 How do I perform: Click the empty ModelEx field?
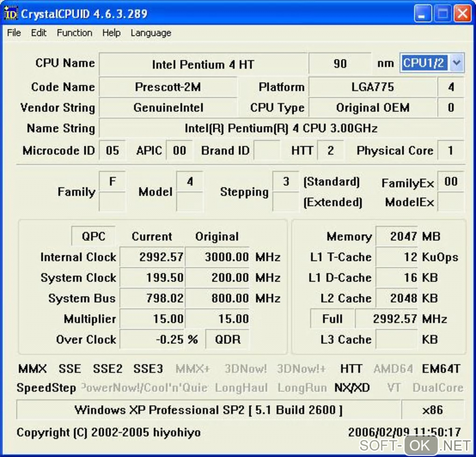(451, 202)
